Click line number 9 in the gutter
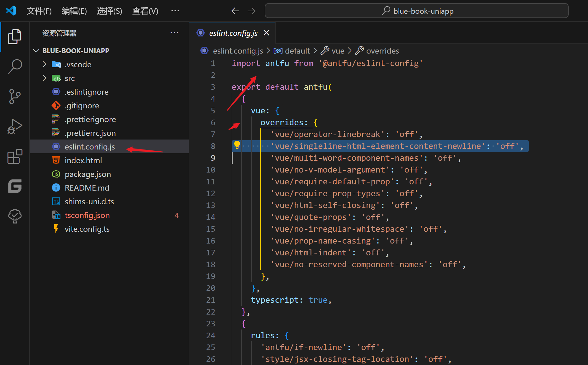588x365 pixels. (x=213, y=158)
